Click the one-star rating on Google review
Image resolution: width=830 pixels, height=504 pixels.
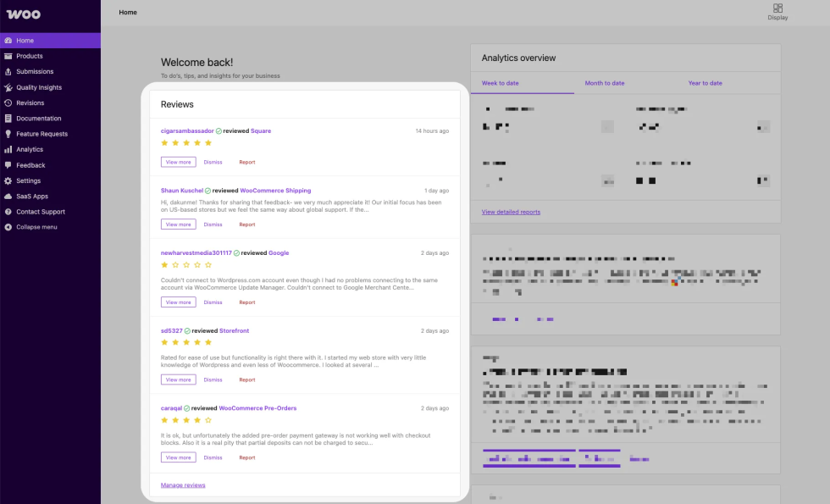pyautogui.click(x=186, y=264)
